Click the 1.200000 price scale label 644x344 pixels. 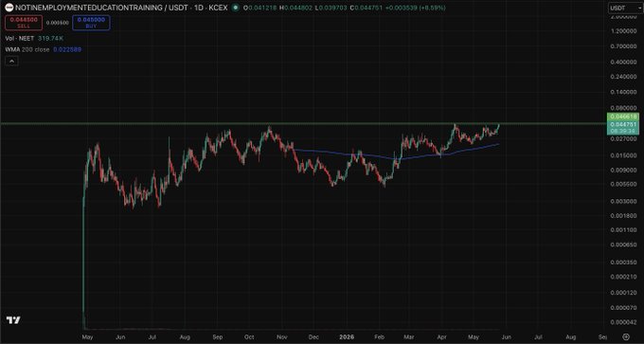point(623,31)
